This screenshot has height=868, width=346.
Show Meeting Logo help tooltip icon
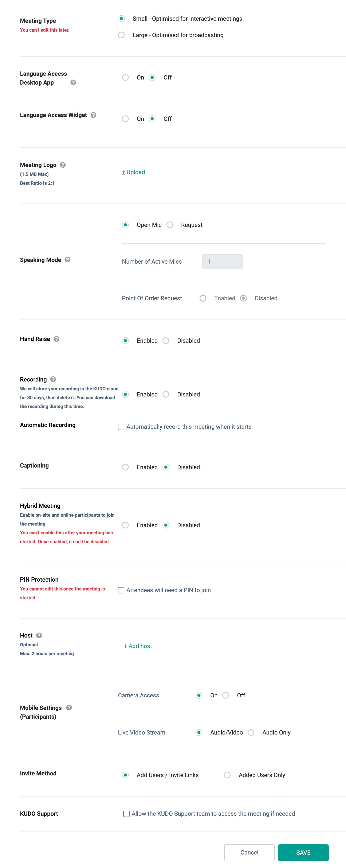pyautogui.click(x=63, y=165)
